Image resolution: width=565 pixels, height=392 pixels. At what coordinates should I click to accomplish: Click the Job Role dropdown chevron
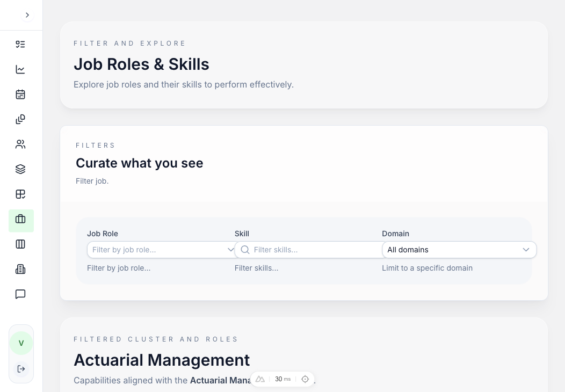230,250
